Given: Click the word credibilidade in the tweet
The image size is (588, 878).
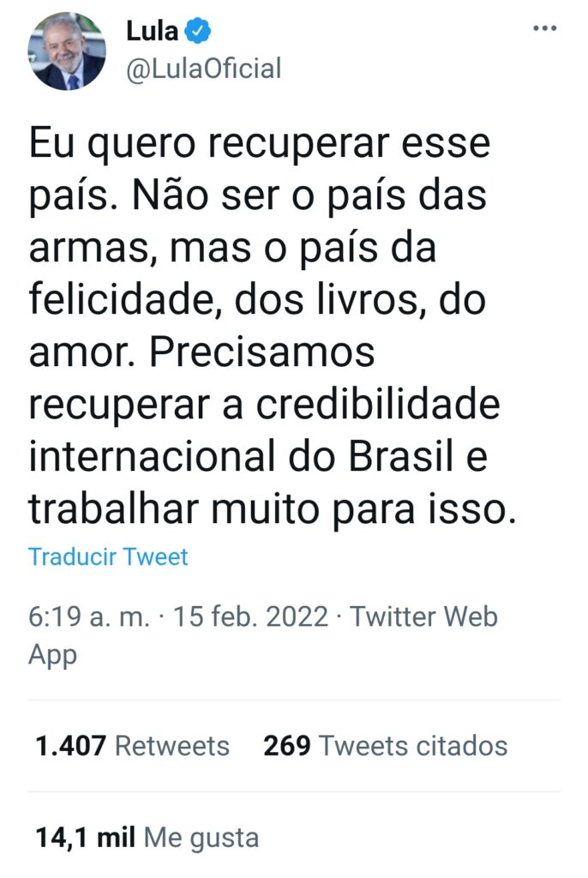Looking at the screenshot, I should tap(378, 404).
